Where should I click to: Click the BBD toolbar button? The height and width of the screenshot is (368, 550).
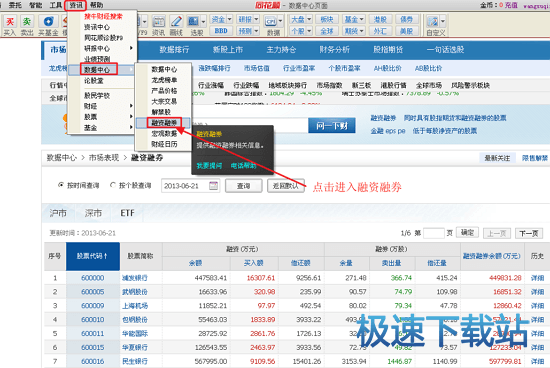(221, 31)
